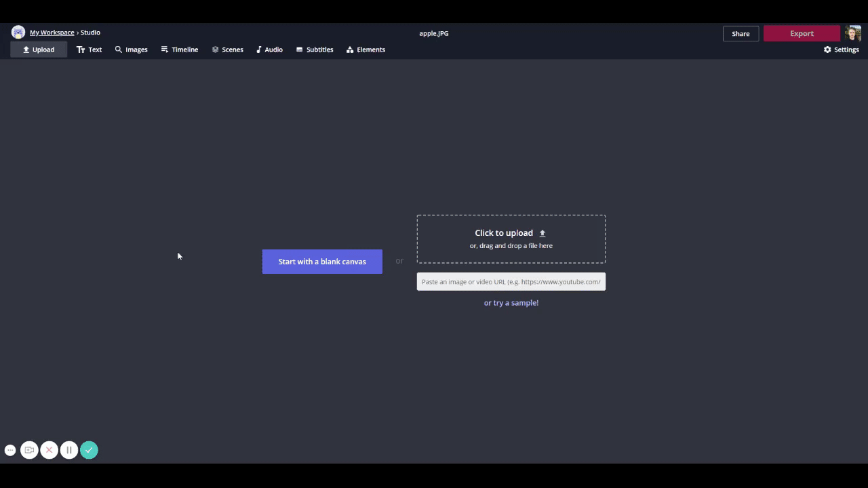The image size is (868, 488).
Task: Click Start with a blank canvas
Action: point(322,262)
